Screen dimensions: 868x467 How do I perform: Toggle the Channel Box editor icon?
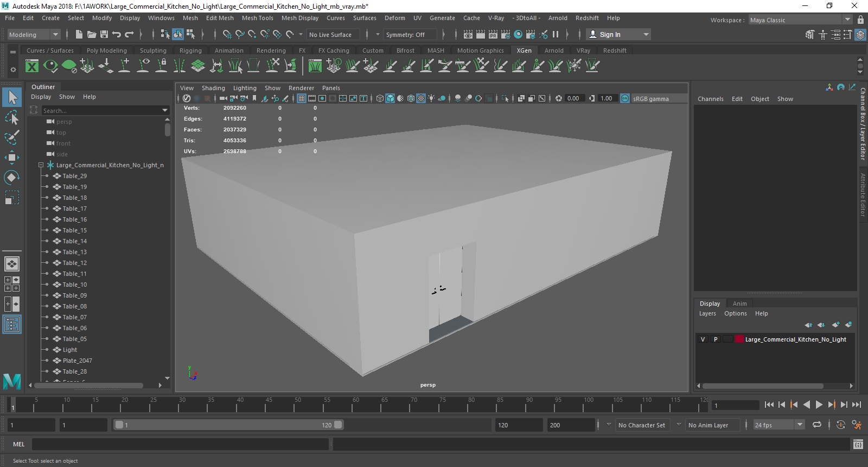pos(860,34)
